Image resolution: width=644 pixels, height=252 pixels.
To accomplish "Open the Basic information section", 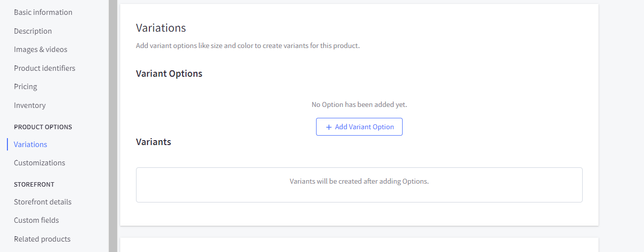I will point(43,12).
